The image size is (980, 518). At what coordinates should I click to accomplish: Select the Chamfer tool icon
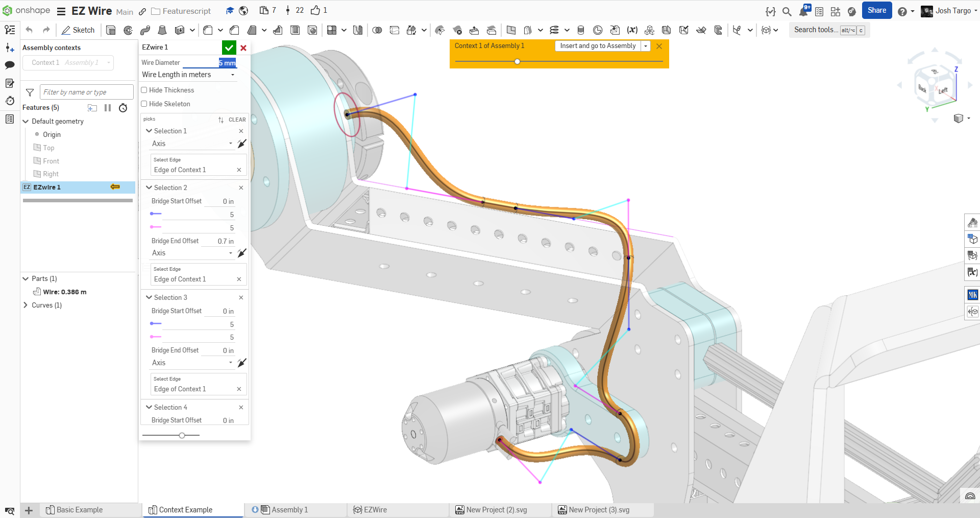(x=234, y=30)
